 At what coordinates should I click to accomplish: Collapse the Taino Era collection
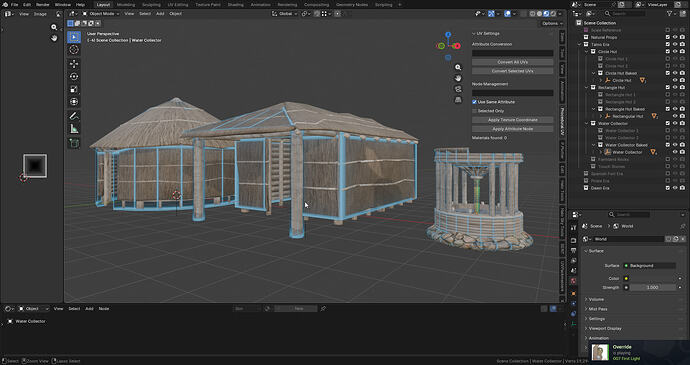580,44
